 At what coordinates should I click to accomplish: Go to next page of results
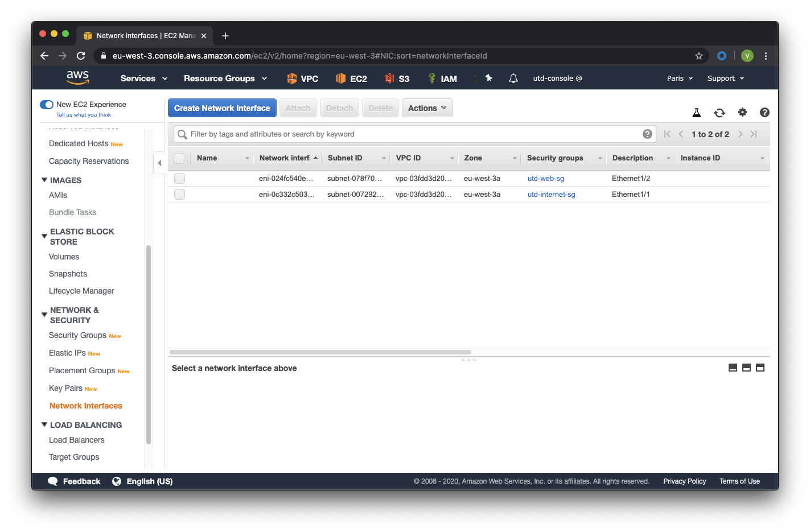(740, 134)
